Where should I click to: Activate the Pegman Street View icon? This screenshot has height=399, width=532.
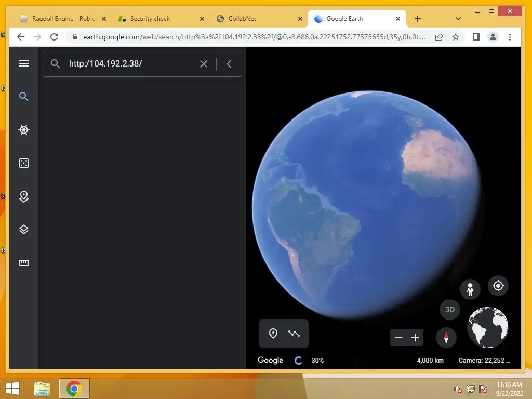[x=470, y=289]
